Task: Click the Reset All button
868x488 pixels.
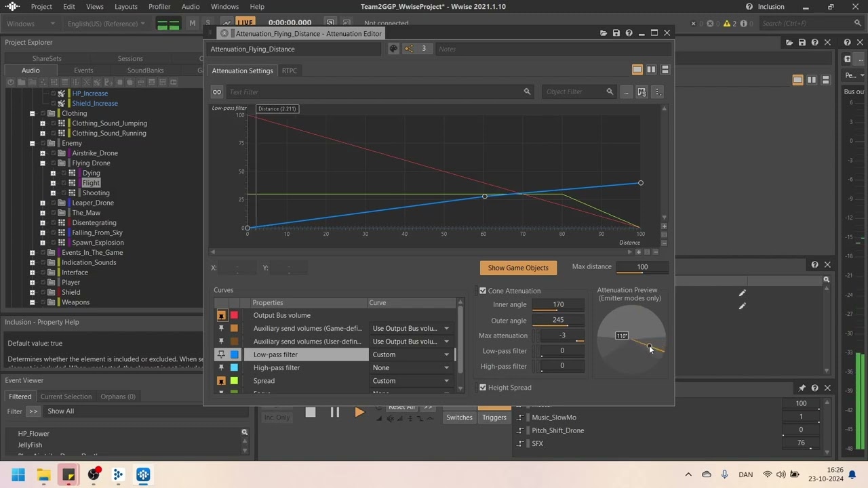Action: [x=401, y=407]
